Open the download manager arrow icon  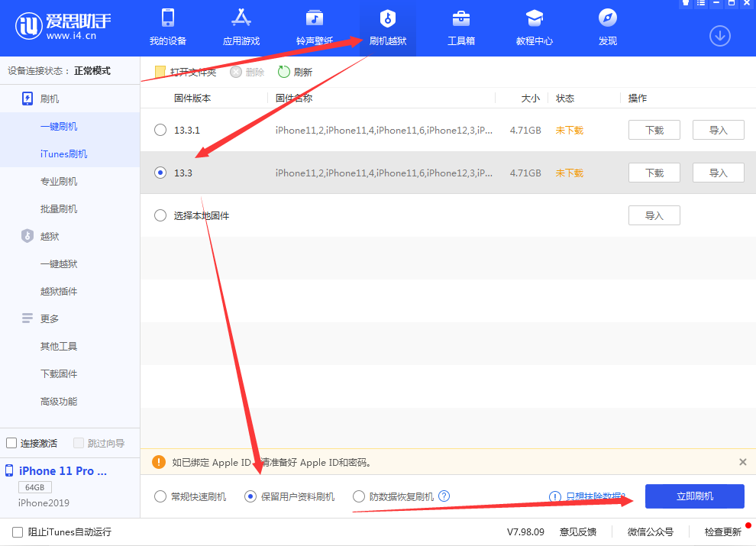pyautogui.click(x=720, y=36)
